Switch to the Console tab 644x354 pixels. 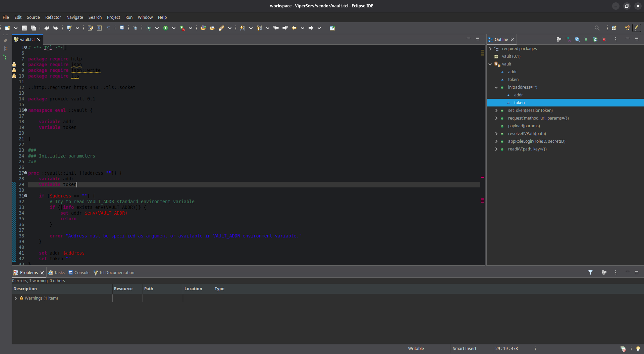82,273
